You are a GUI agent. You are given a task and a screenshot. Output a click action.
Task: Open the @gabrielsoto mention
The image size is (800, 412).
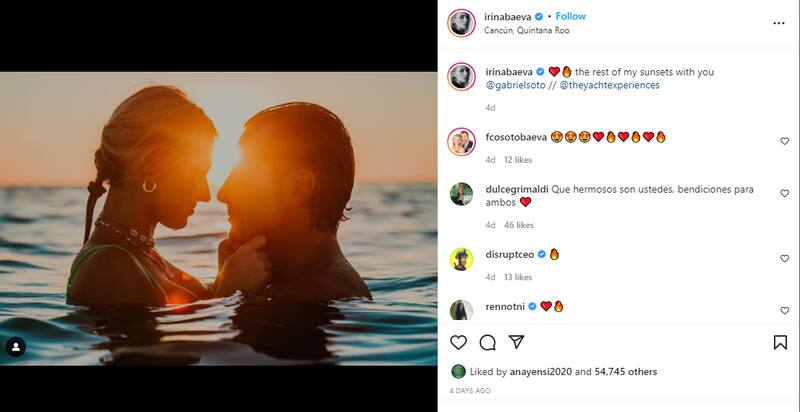point(516,86)
